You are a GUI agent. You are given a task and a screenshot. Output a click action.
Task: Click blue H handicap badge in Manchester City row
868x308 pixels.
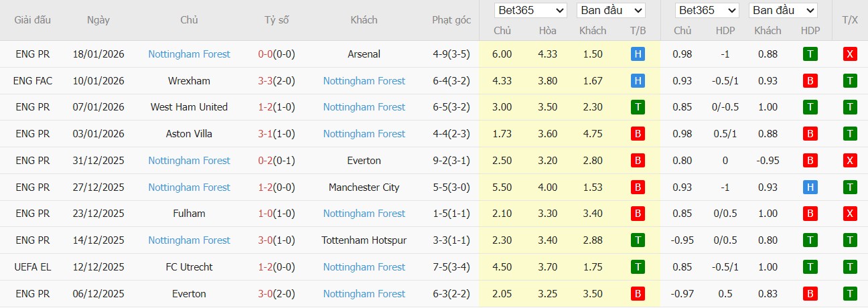click(x=810, y=187)
